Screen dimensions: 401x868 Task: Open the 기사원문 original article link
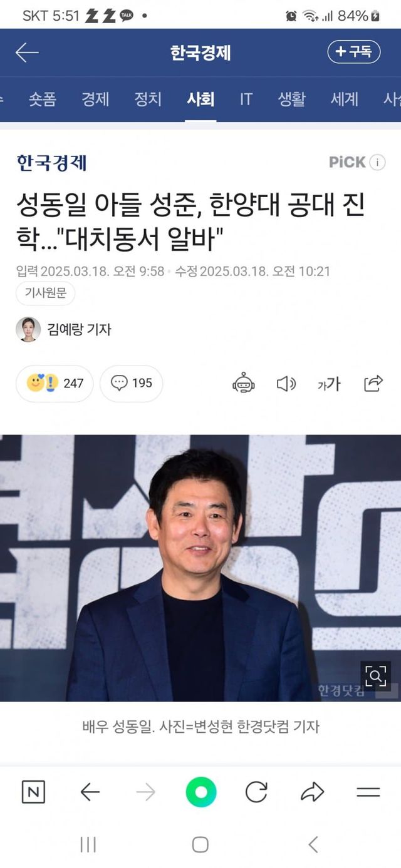coord(45,293)
